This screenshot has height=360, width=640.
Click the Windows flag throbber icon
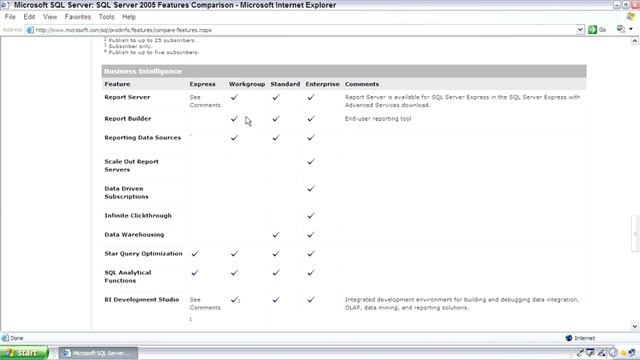(631, 16)
